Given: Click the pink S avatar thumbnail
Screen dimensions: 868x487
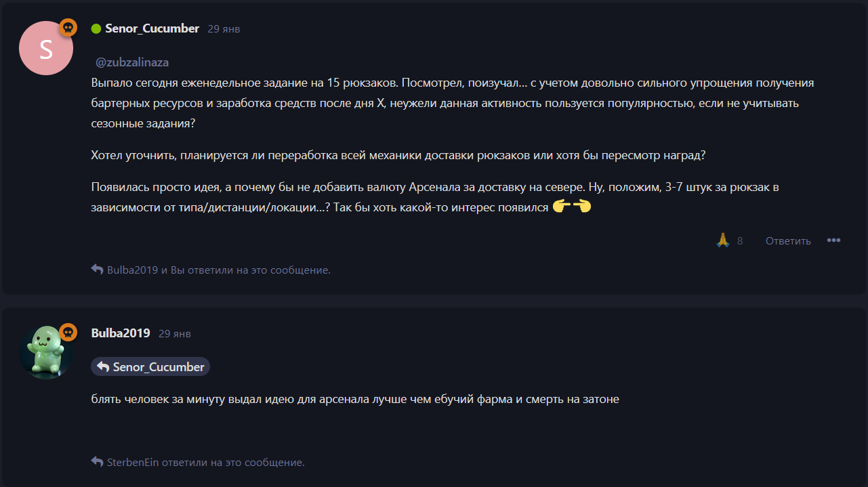Looking at the screenshot, I should [46, 49].
